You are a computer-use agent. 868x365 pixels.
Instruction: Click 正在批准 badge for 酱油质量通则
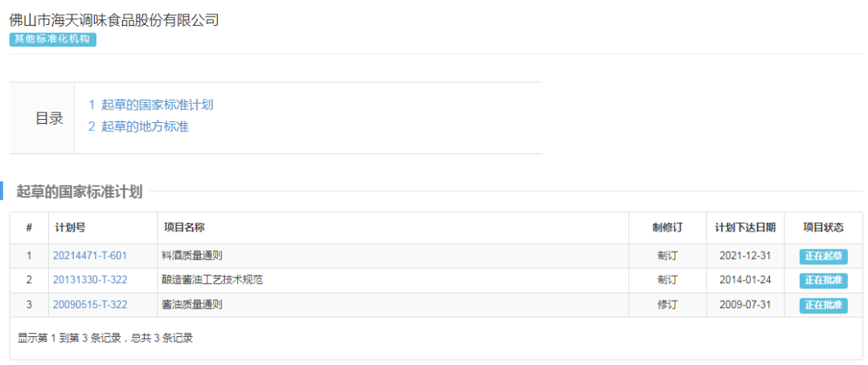point(823,306)
